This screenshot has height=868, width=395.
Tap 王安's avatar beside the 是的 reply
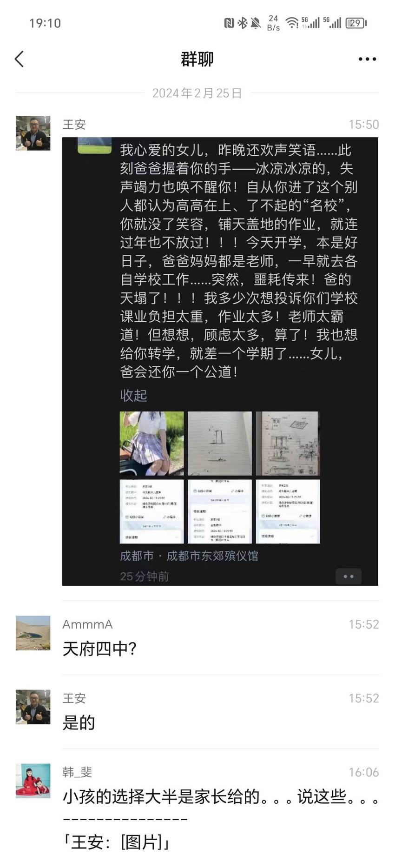[33, 707]
